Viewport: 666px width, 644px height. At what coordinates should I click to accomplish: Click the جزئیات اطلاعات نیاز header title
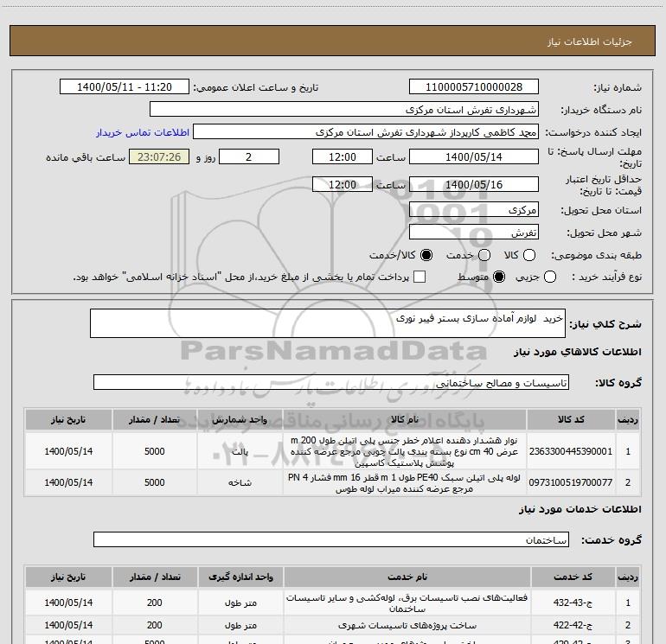pos(590,41)
